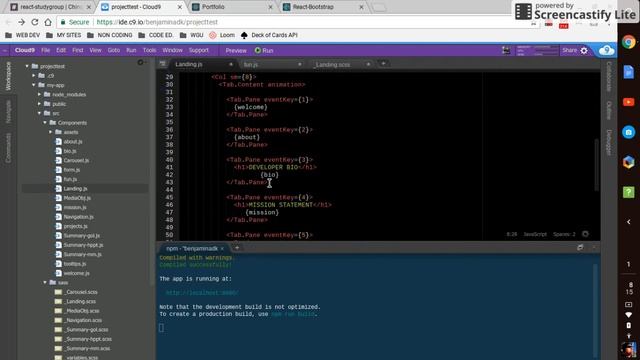Open the Camera app from the shelf
The image size is (640, 360).
click(629, 132)
